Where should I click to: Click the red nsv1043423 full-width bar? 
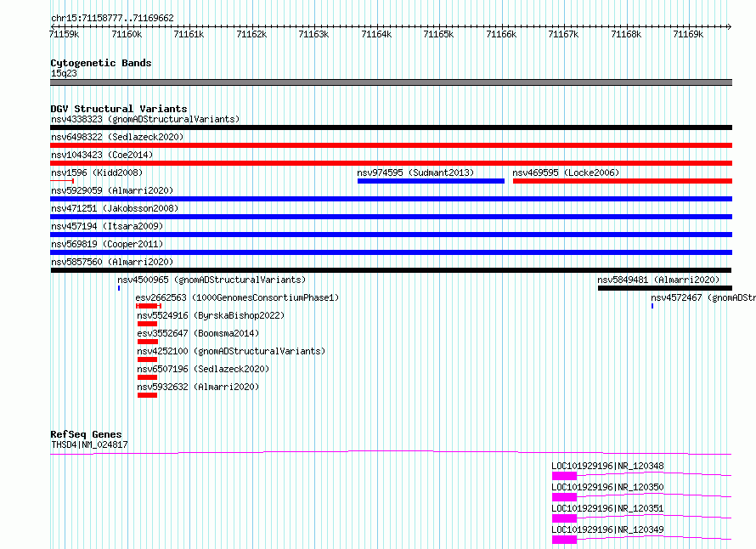[x=391, y=163]
